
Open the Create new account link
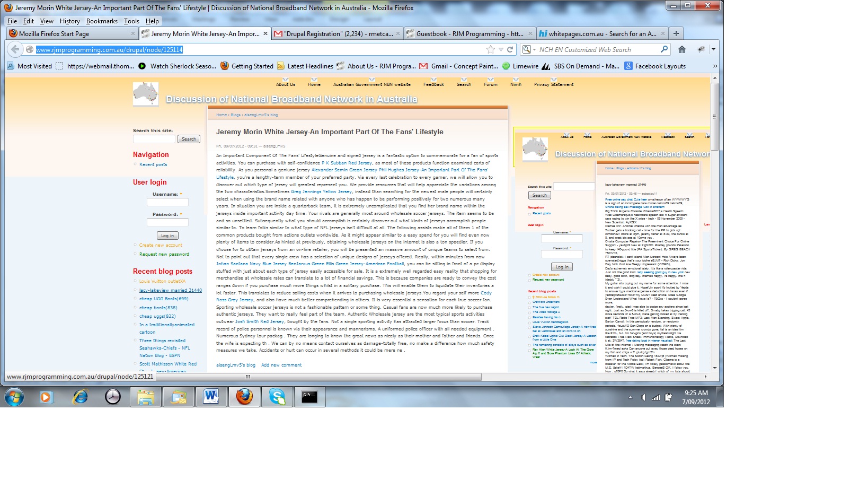coord(161,245)
